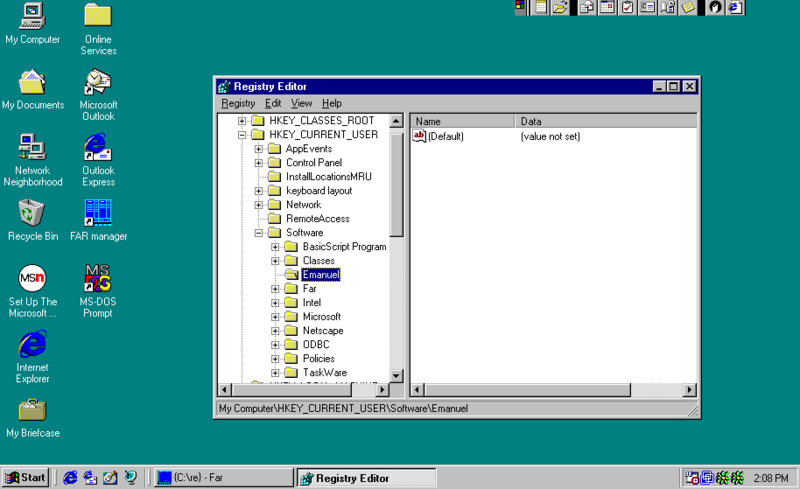Select the Policies key
Image resolution: width=800 pixels, height=489 pixels.
click(318, 359)
